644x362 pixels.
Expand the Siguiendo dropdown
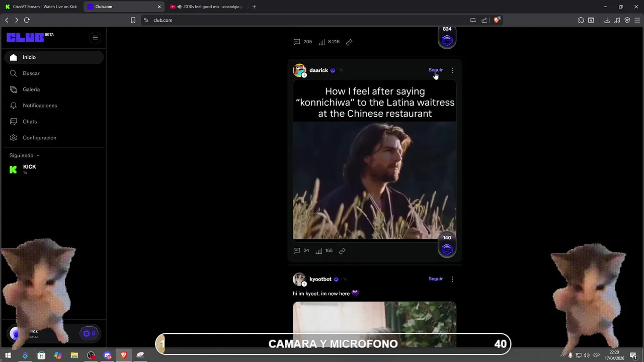tap(24, 155)
